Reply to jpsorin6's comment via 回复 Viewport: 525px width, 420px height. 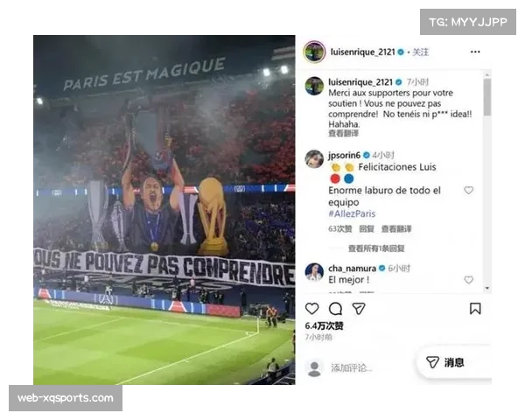pos(367,228)
